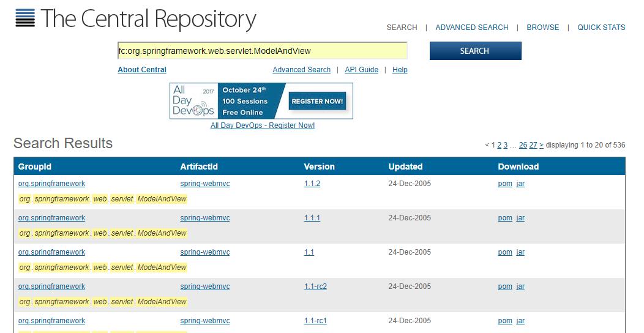This screenshot has width=644, height=333.
Task: Open QUICK STATS in top navigation
Action: pos(601,28)
